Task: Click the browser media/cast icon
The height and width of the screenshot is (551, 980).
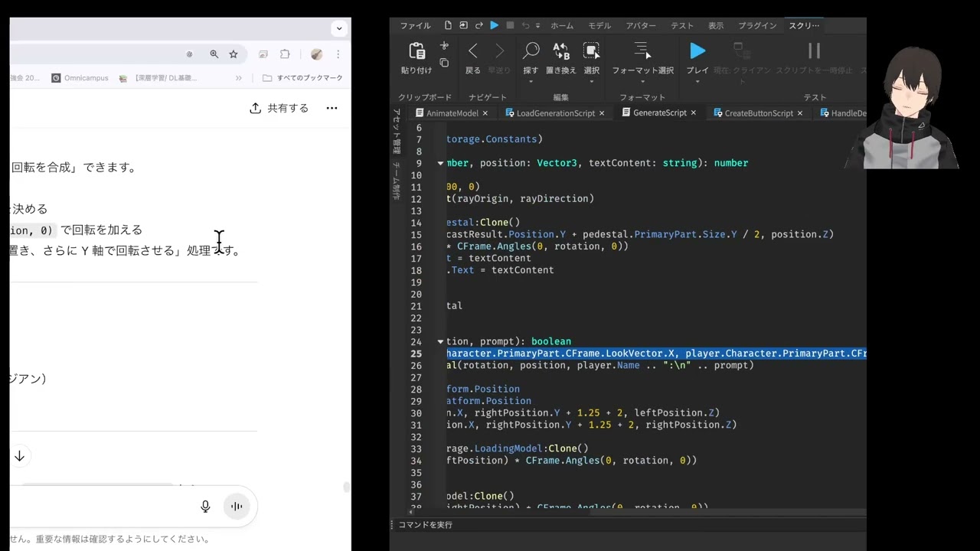Action: point(263,54)
